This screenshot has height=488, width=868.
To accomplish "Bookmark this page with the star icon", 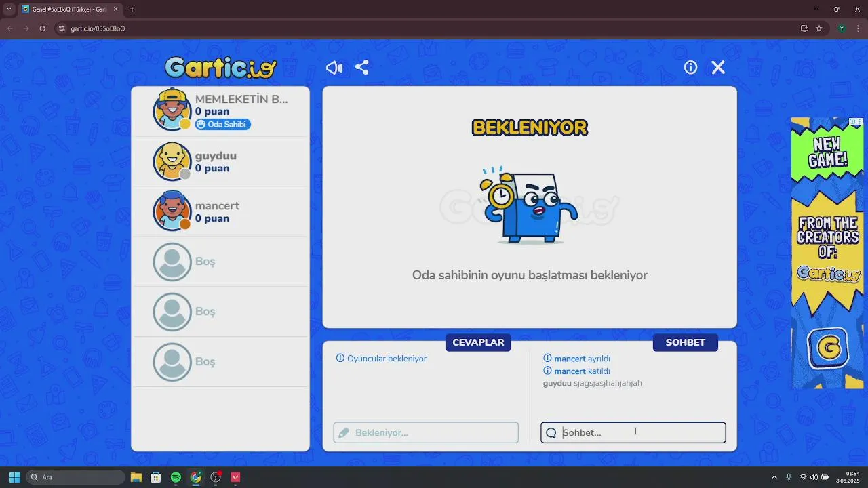I will click(x=819, y=28).
